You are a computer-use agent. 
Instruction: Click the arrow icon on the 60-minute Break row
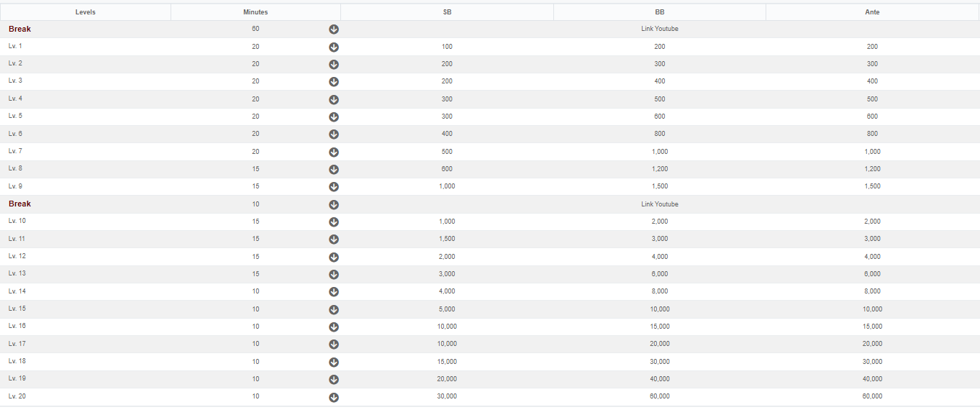coord(334,29)
